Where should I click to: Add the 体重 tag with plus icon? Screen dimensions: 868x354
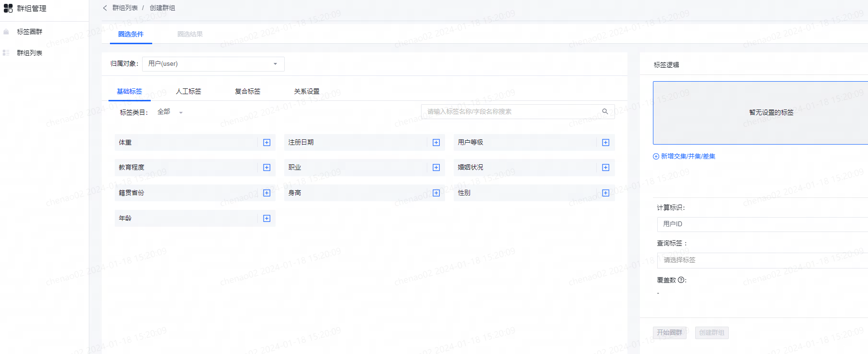pos(267,143)
